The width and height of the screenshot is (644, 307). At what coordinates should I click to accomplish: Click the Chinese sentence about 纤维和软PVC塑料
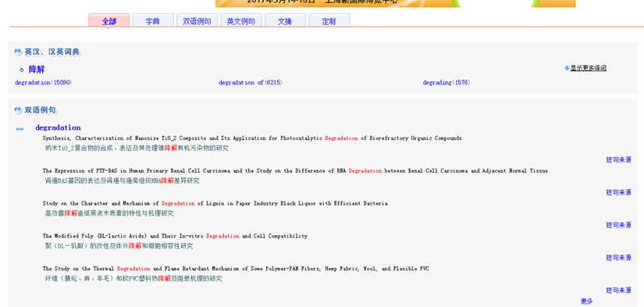133,279
